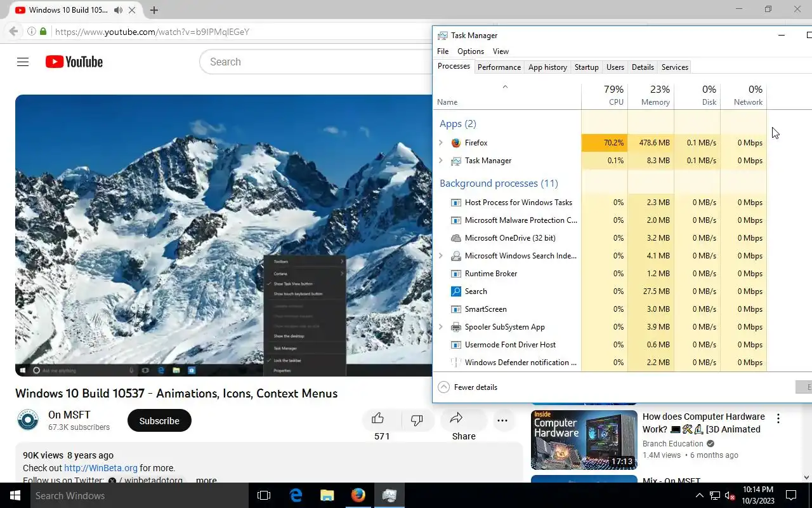
Task: Sort processes by CPU column header
Action: click(605, 95)
